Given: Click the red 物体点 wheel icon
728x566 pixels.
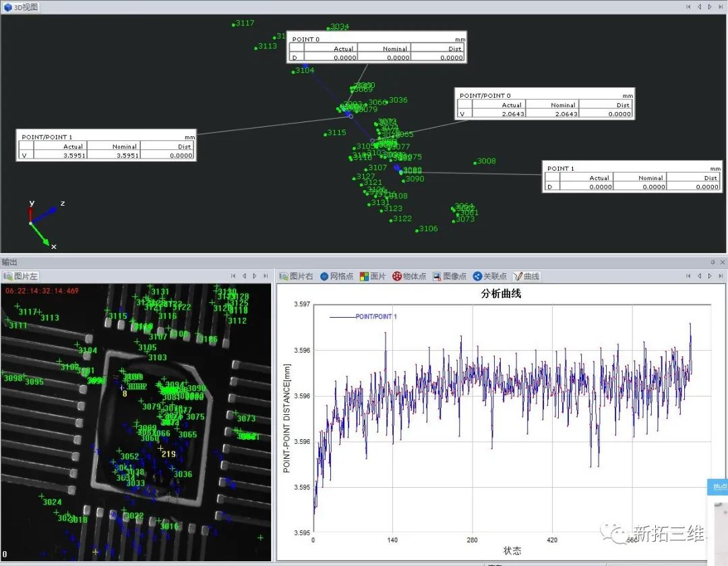Looking at the screenshot, I should 397,276.
